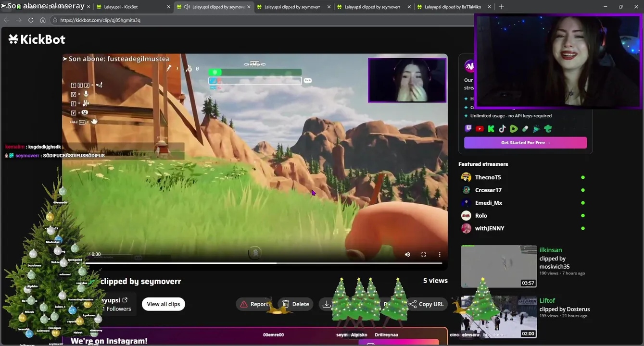Click the green letter t platform icon

(548, 129)
